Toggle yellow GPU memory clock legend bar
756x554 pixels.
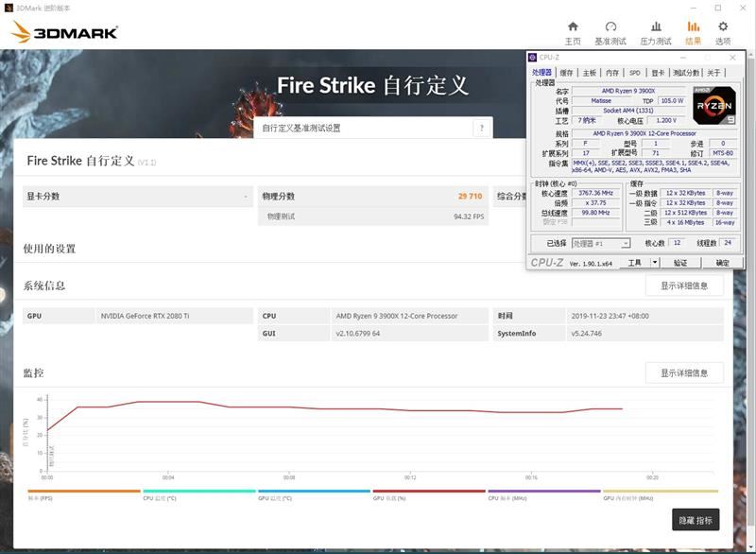(661, 492)
